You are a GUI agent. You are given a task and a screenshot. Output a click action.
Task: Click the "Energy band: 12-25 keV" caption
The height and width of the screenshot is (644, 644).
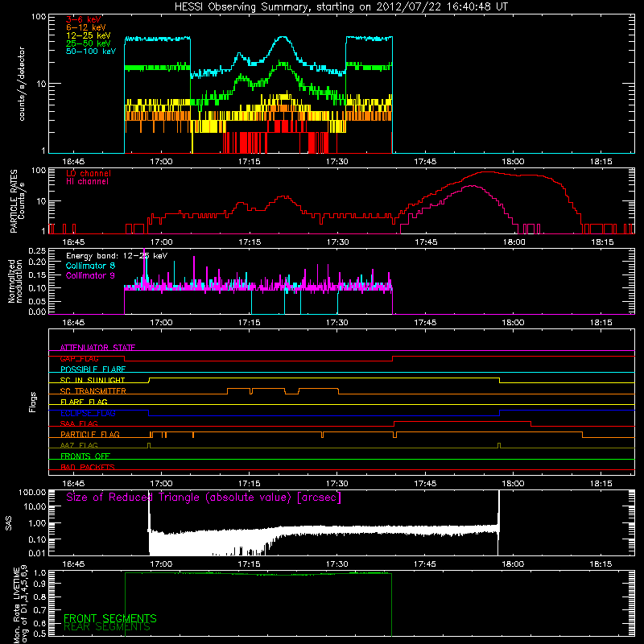tap(117, 256)
